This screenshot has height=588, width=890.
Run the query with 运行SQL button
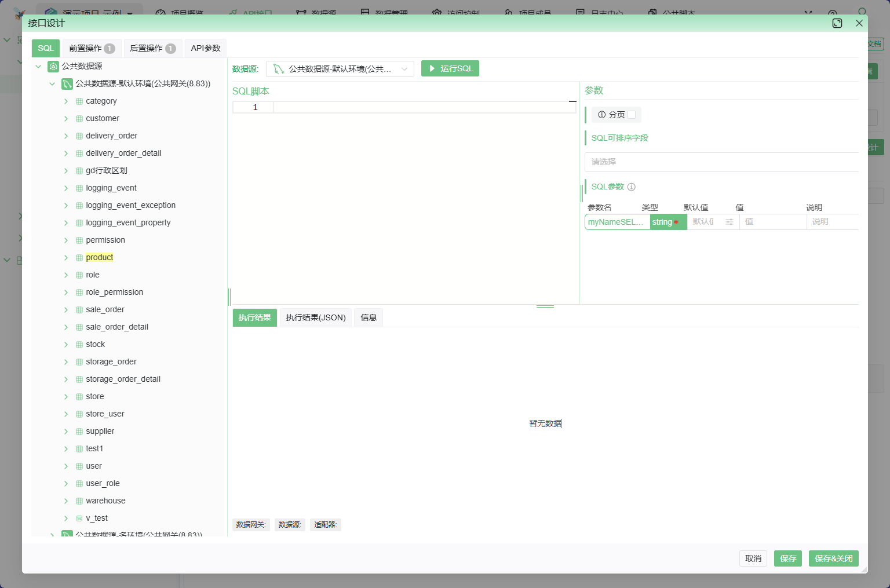click(x=450, y=68)
